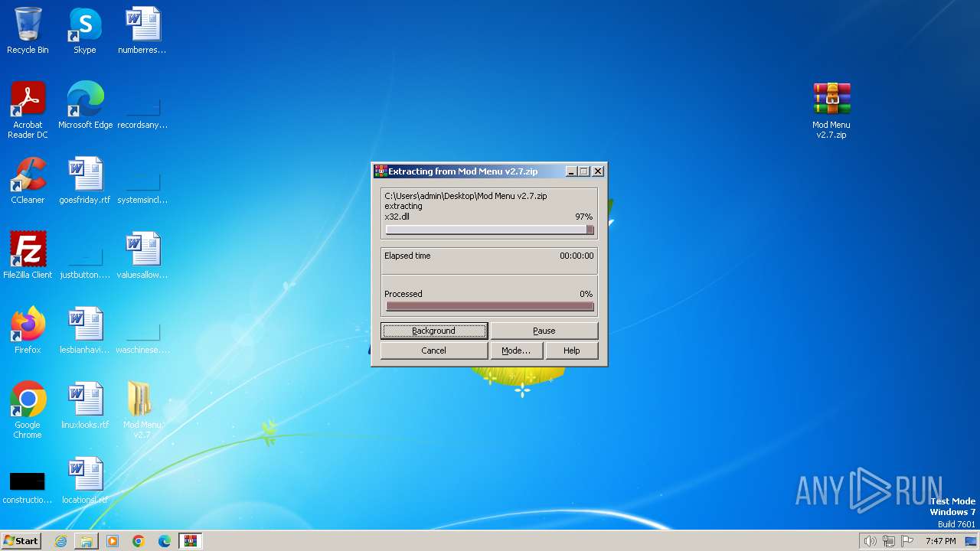Open Internet Explorer from the taskbar

point(60,541)
